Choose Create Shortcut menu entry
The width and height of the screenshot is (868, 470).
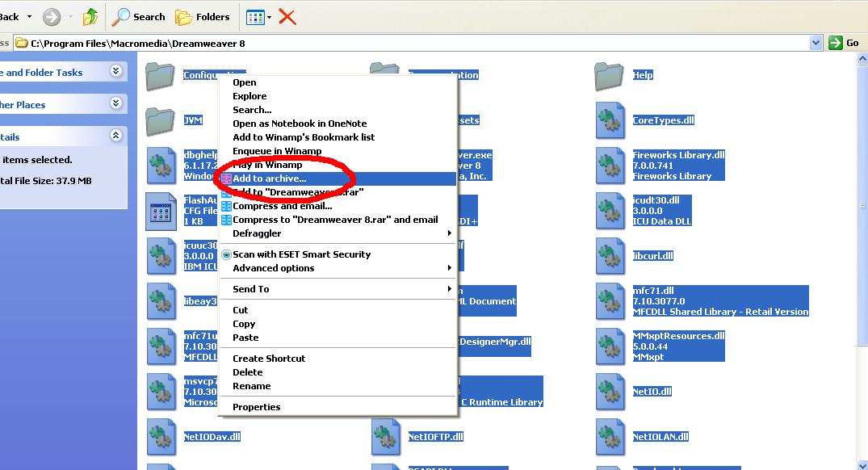coord(338,359)
